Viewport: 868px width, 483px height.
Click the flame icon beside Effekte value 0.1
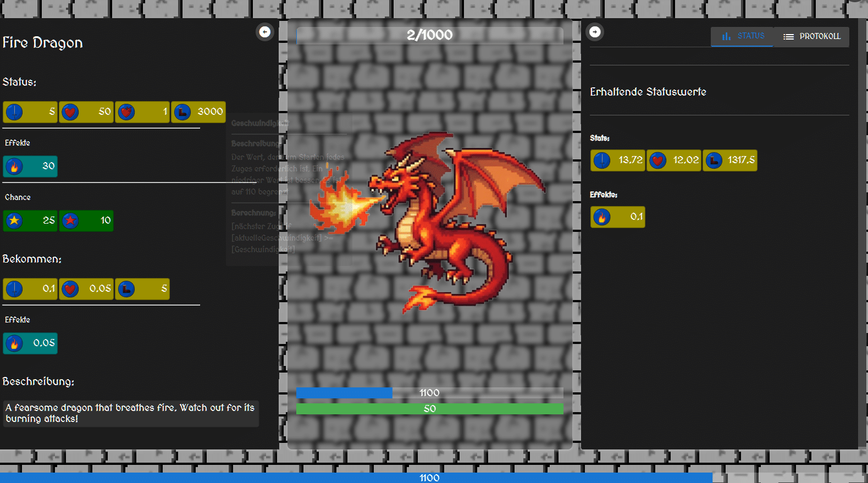(602, 217)
